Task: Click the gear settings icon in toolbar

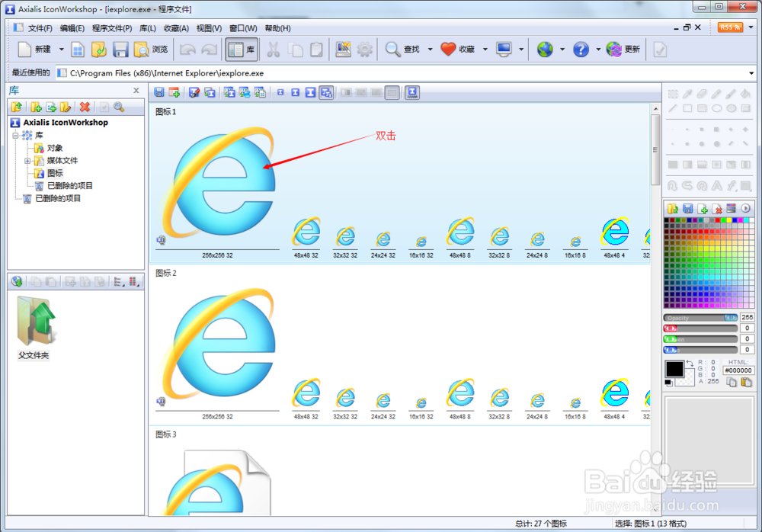Action: (364, 49)
